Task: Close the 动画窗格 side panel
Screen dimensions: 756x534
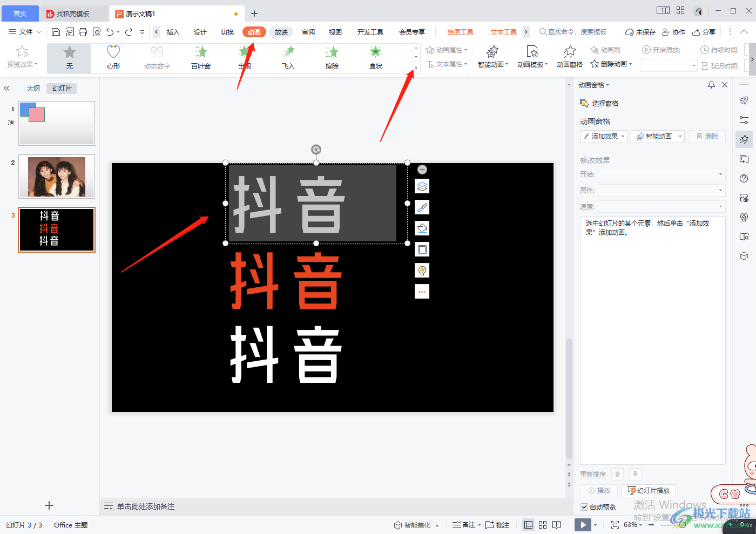Action: tap(725, 85)
